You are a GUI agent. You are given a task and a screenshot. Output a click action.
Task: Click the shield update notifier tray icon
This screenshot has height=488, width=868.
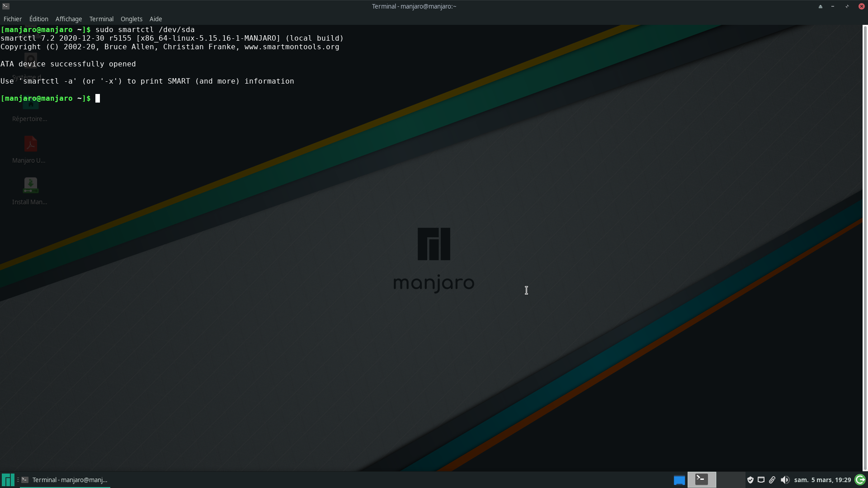coord(750,480)
